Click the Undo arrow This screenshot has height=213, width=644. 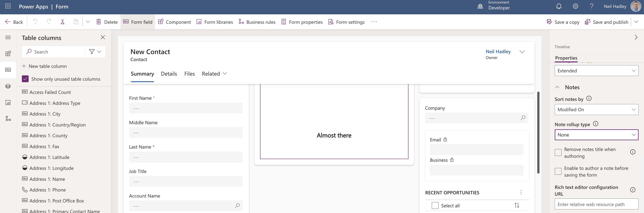[35, 22]
